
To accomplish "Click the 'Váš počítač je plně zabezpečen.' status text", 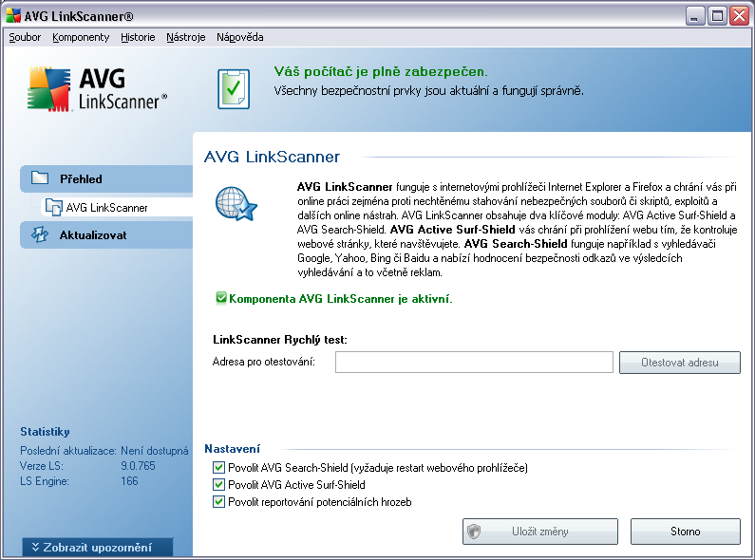I will [x=381, y=72].
